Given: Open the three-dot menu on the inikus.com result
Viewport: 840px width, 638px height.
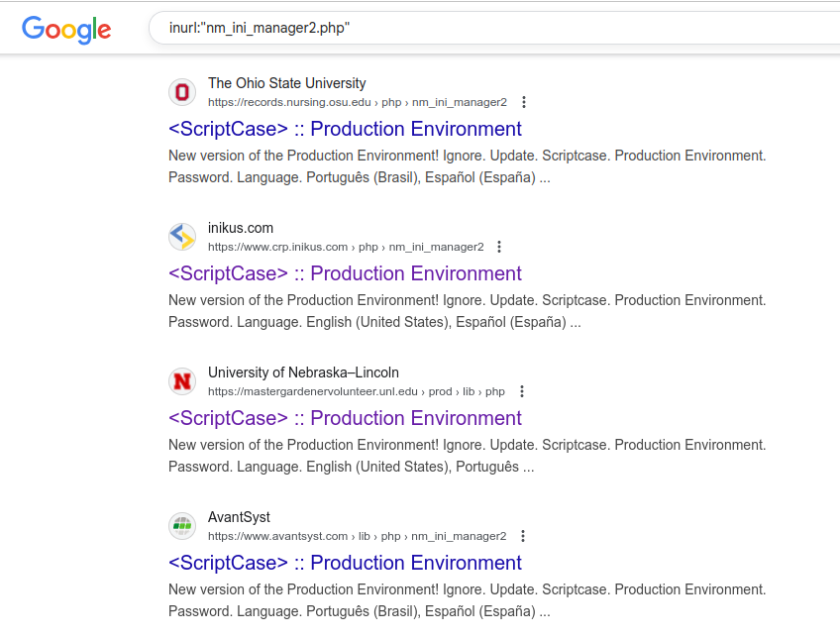Looking at the screenshot, I should pyautogui.click(x=499, y=246).
